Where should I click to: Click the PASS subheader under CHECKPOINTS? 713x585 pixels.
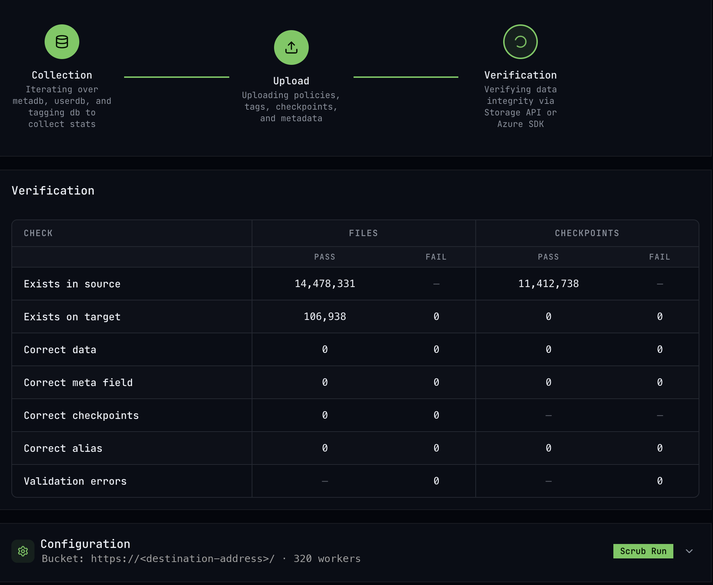tap(548, 257)
